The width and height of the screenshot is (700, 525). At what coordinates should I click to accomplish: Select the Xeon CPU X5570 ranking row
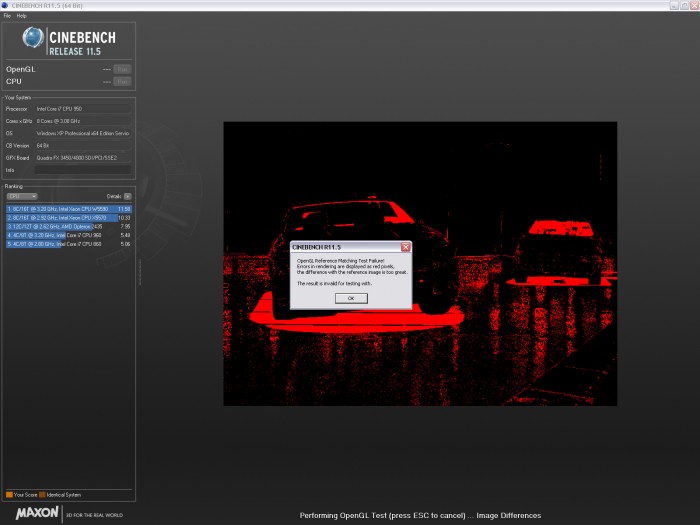[x=69, y=218]
